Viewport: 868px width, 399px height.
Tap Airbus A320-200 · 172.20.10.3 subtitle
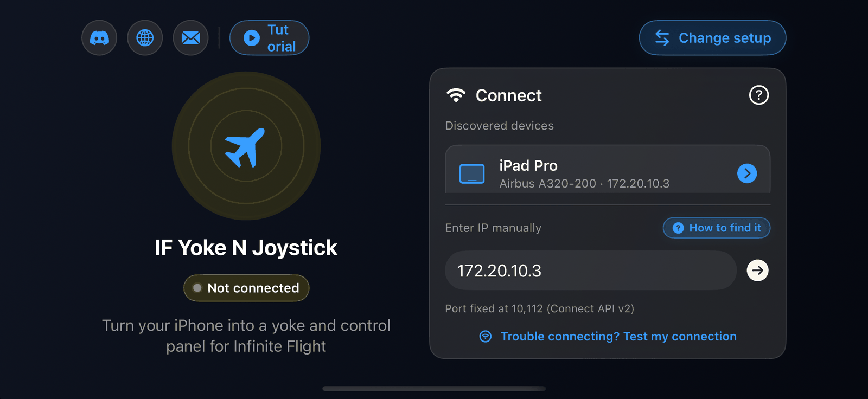coord(584,184)
